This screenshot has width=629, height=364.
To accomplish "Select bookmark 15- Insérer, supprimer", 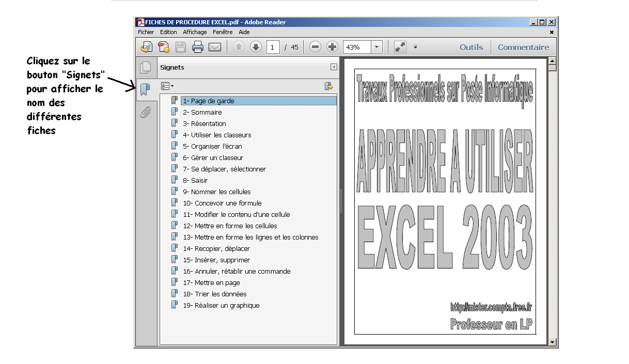I will (216, 260).
